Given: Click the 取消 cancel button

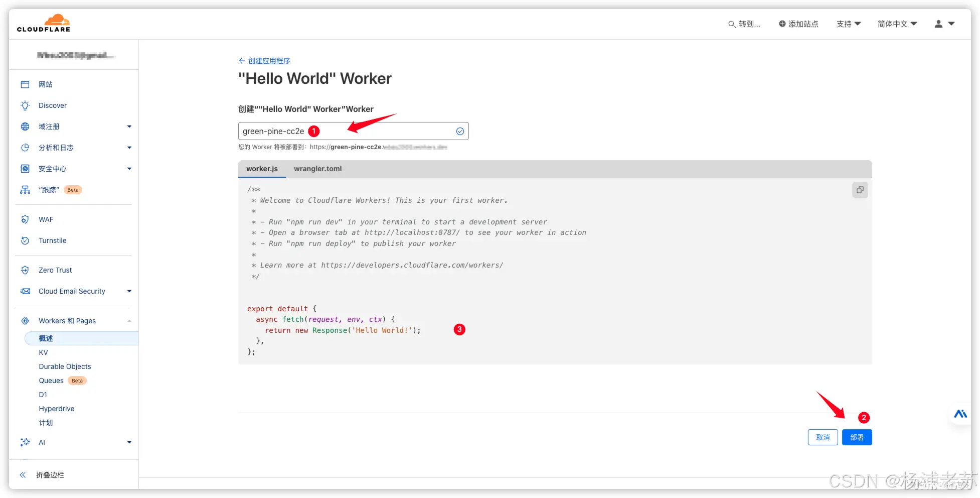Looking at the screenshot, I should click(823, 437).
